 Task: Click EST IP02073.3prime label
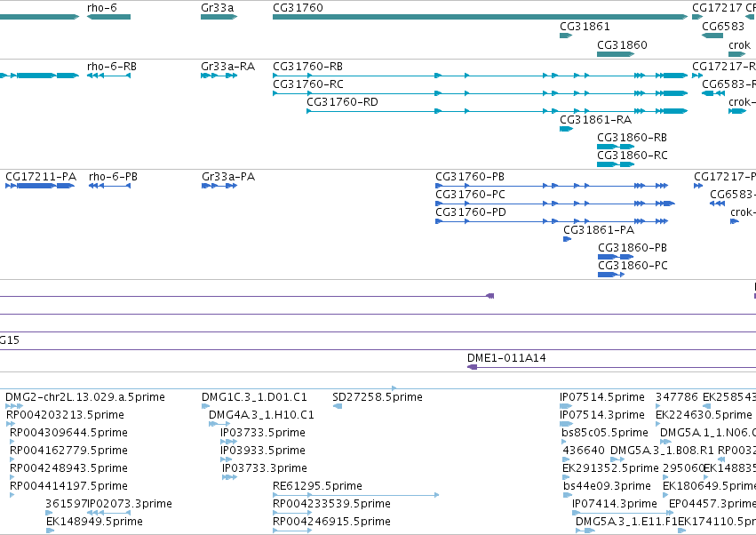click(x=130, y=504)
